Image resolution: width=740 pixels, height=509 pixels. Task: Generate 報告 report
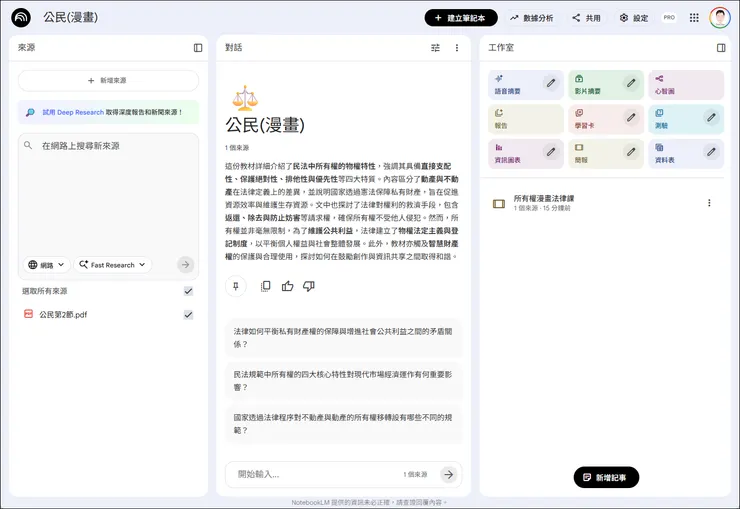(x=526, y=119)
